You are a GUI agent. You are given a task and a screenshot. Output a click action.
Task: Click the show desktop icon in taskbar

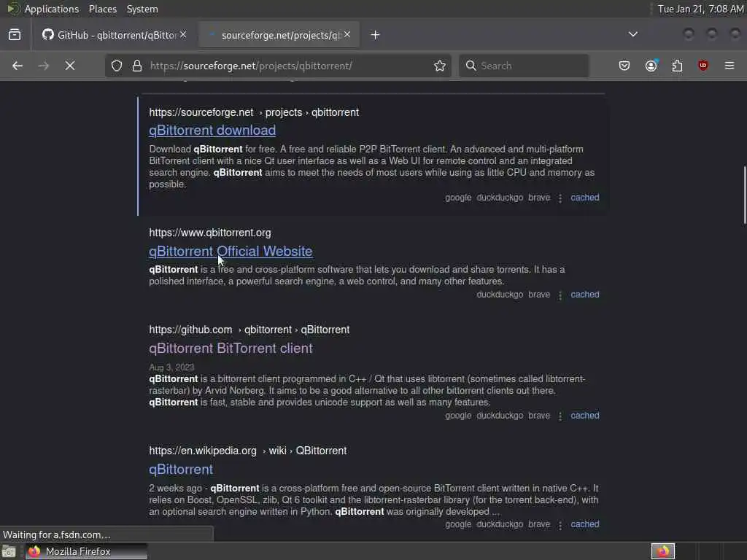[x=9, y=551]
